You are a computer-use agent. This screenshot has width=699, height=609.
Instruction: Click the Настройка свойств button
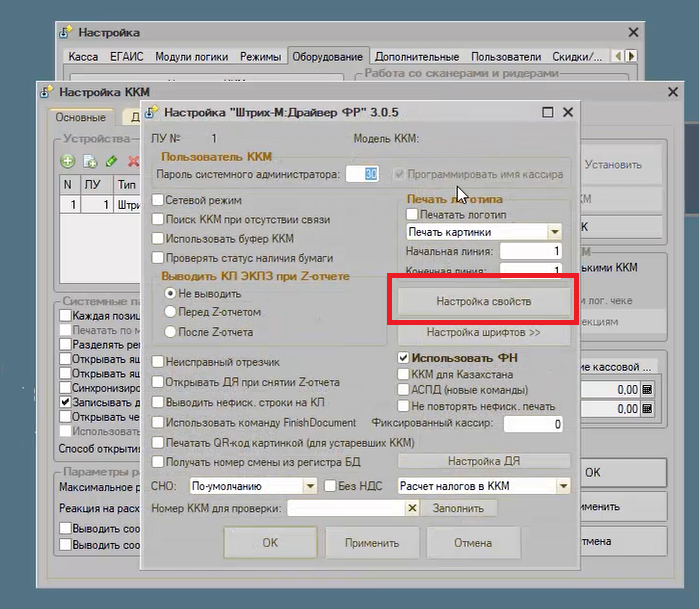[x=484, y=301]
